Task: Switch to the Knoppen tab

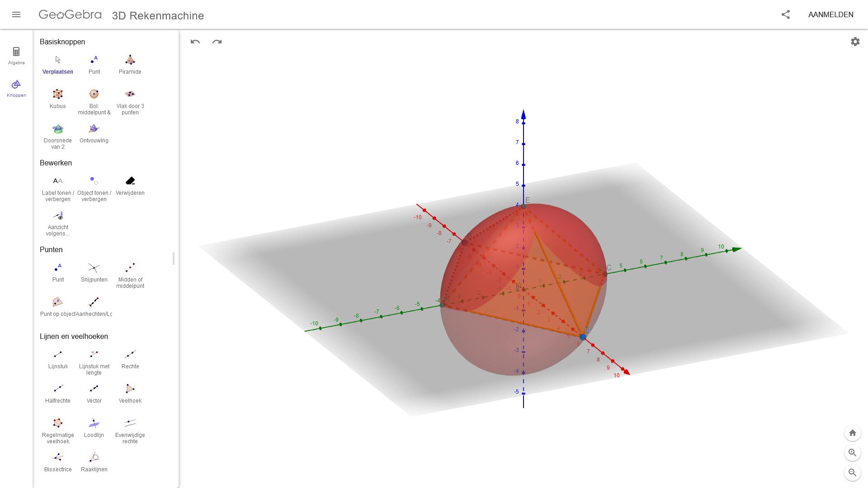Action: click(16, 88)
